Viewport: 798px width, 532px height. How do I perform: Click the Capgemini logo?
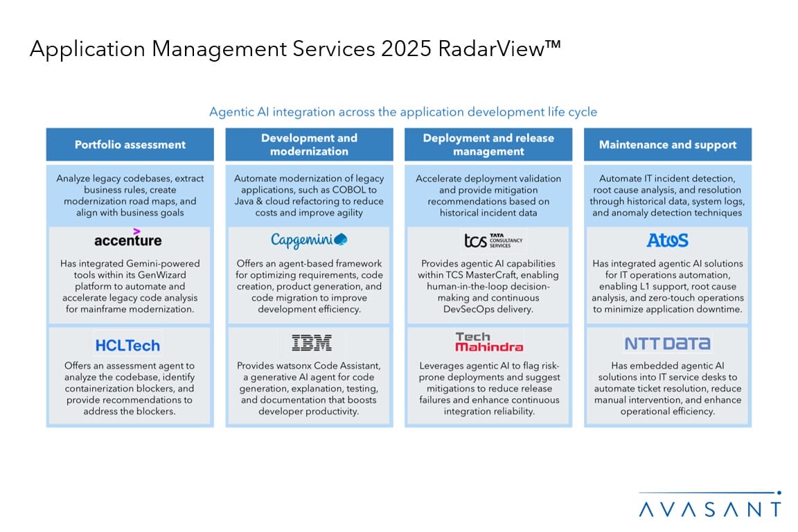(309, 240)
